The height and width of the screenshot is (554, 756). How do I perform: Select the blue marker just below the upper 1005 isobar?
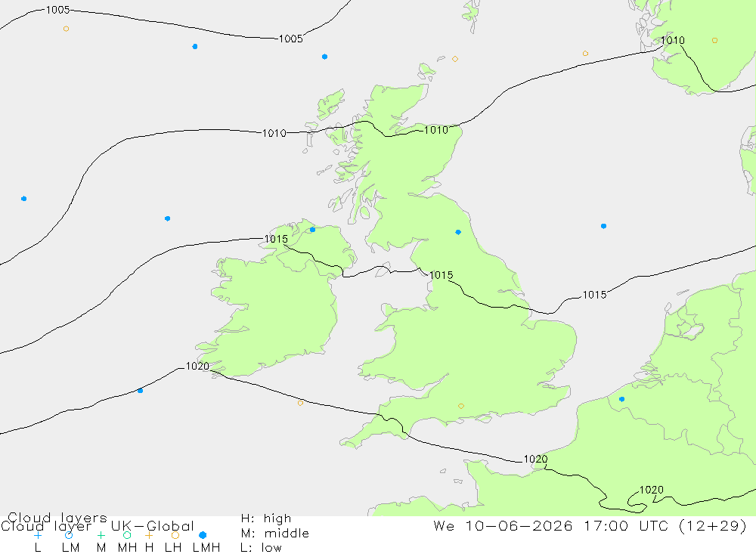click(x=195, y=46)
